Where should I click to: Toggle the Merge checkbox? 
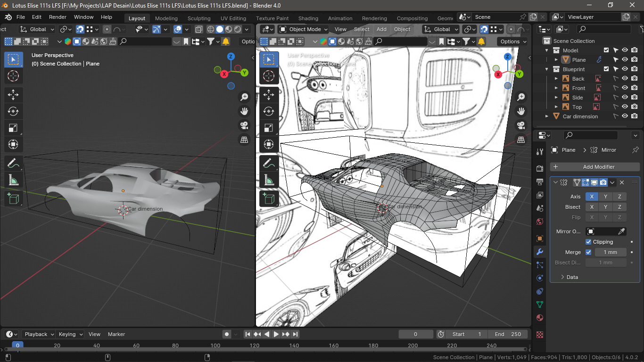(x=588, y=252)
